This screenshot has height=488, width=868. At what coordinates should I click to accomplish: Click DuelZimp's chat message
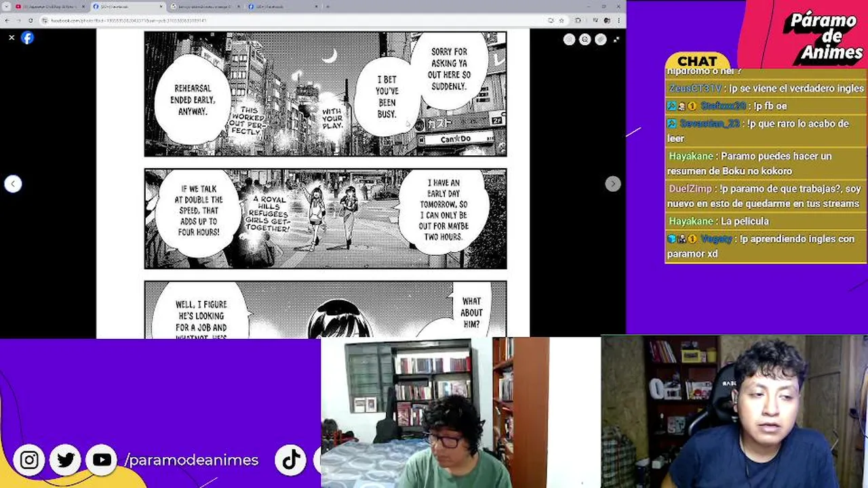click(766, 196)
